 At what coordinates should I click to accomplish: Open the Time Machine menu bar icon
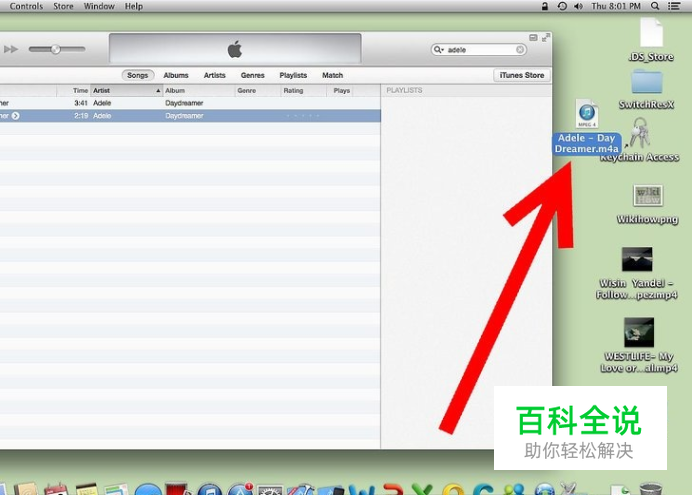[x=562, y=6]
